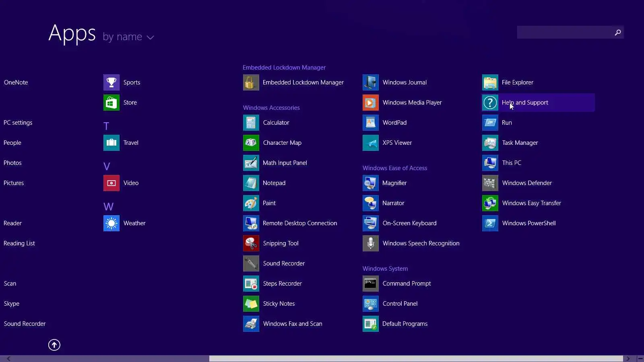Launch the Math Input Panel icon
This screenshot has height=362, width=644.
(251, 163)
